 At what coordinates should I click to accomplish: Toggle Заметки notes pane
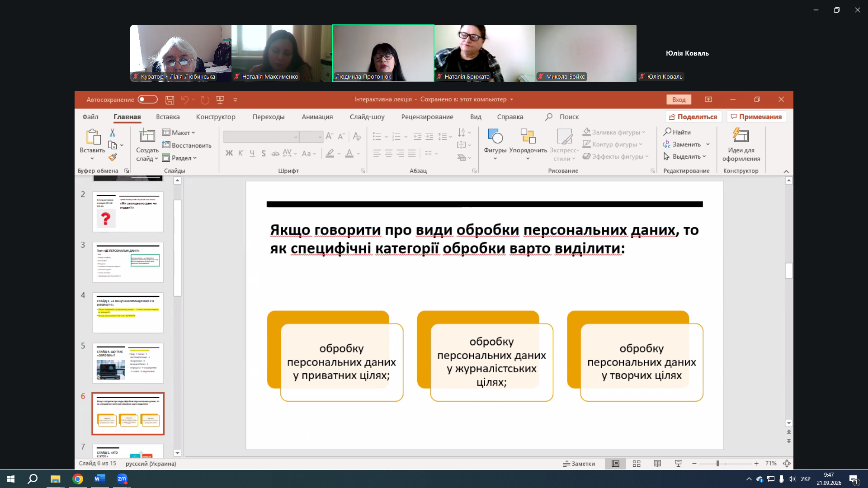tap(579, 464)
